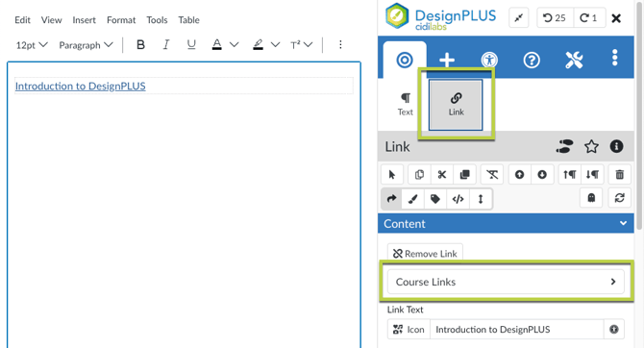Open the editor toolbar more options dots
Image resolution: width=644 pixels, height=348 pixels.
click(340, 44)
